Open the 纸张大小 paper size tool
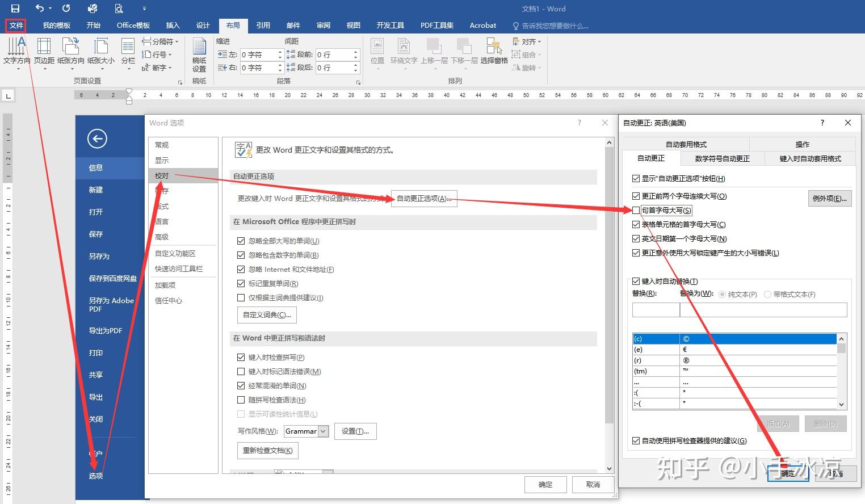The height and width of the screenshot is (504, 865). pyautogui.click(x=101, y=54)
